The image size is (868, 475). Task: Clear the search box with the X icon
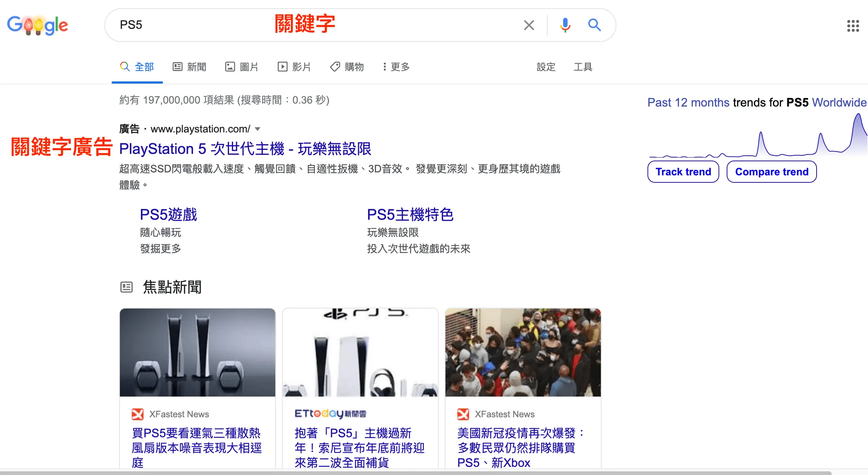click(529, 25)
